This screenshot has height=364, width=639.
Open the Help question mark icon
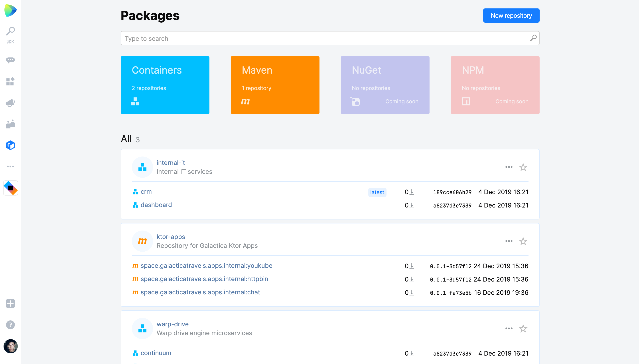pyautogui.click(x=10, y=325)
